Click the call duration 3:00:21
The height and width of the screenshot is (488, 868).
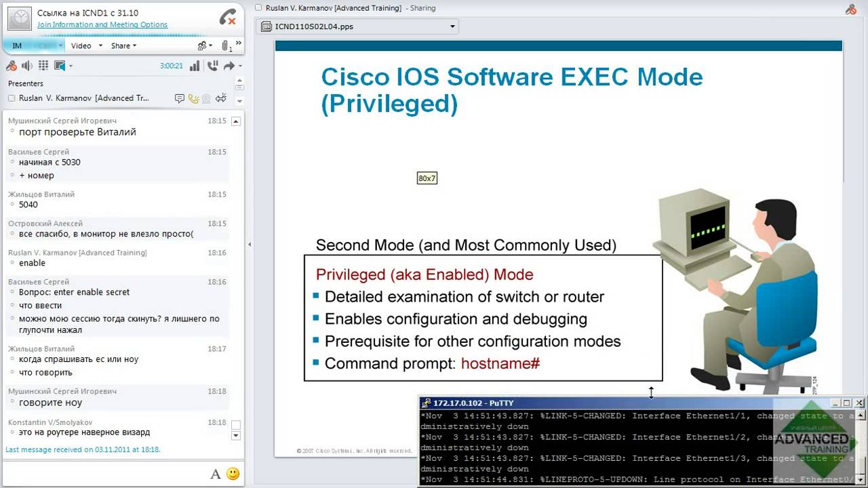pos(172,66)
